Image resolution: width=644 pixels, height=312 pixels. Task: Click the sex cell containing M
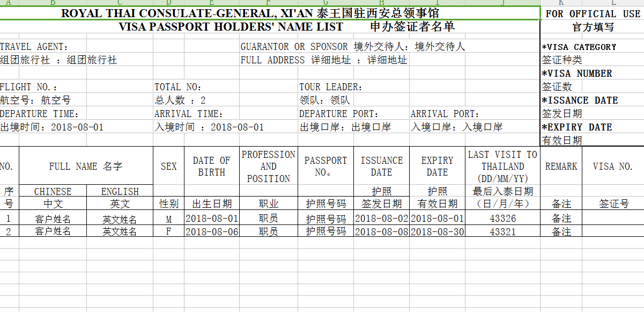[168, 219]
